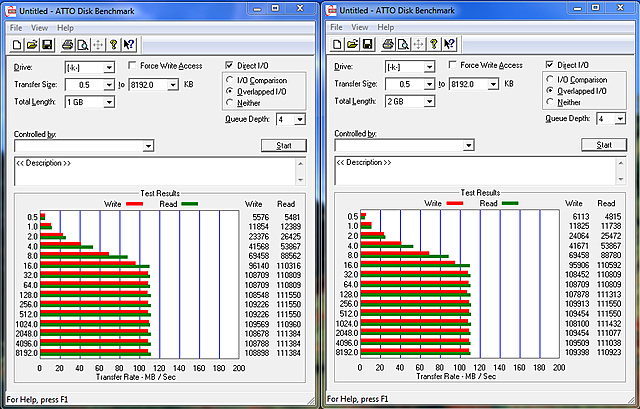Open Help menu in right window
This screenshot has height=409, width=640.
386,27
